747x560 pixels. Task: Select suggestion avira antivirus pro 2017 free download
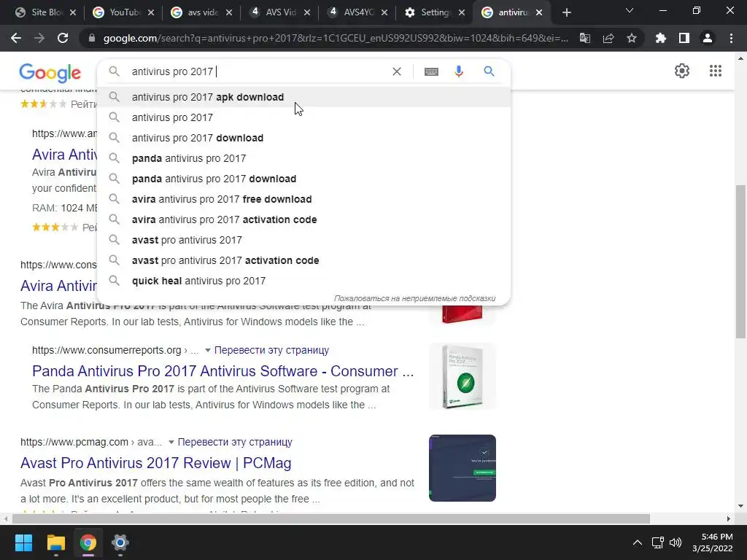click(x=304, y=200)
